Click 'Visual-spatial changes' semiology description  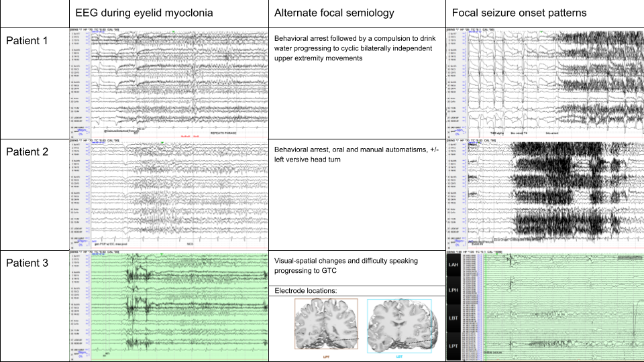[x=345, y=266]
